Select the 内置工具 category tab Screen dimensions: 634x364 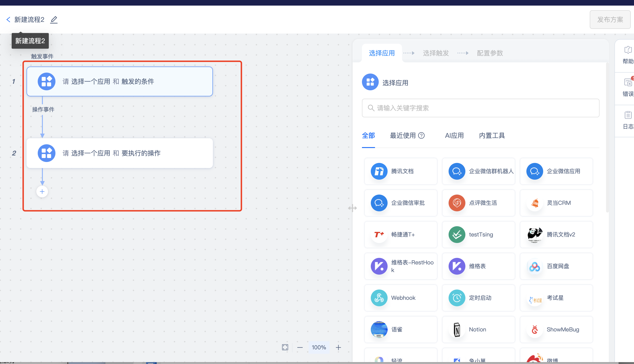point(492,136)
